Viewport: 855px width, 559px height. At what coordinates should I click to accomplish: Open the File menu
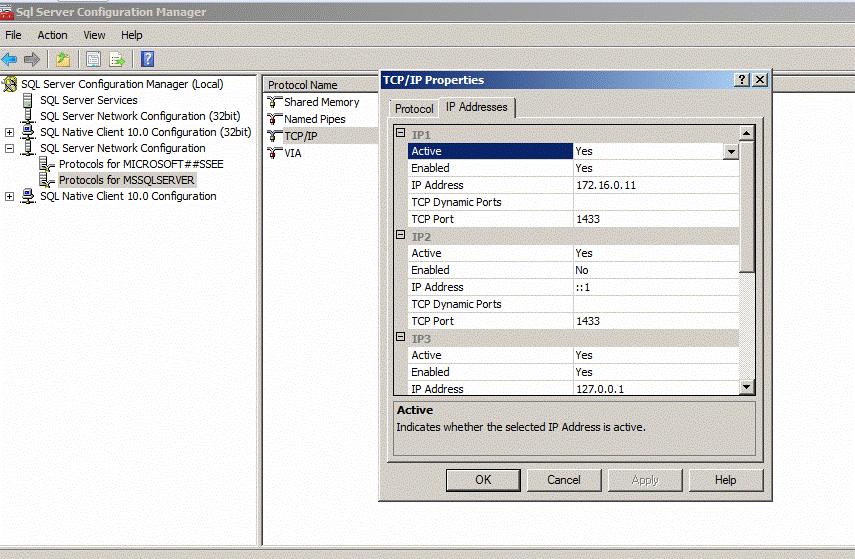pyautogui.click(x=13, y=35)
